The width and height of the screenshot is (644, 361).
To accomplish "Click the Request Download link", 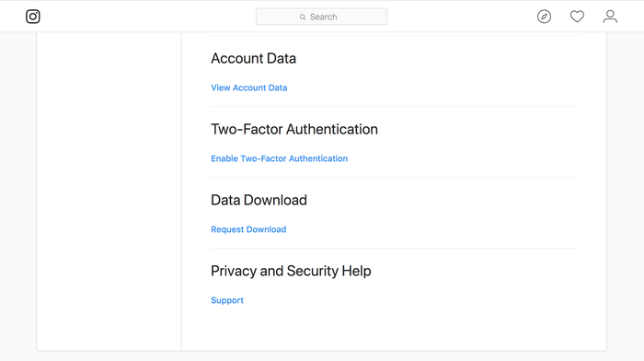I will pyautogui.click(x=248, y=229).
